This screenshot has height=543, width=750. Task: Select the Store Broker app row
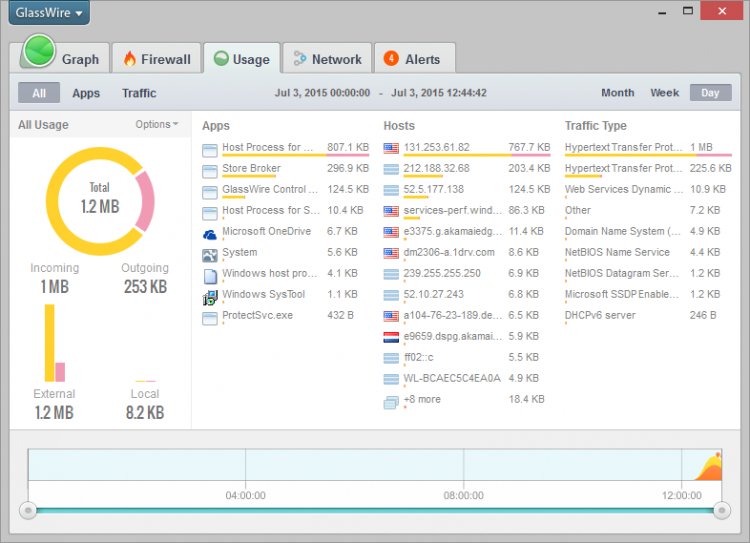coord(286,169)
